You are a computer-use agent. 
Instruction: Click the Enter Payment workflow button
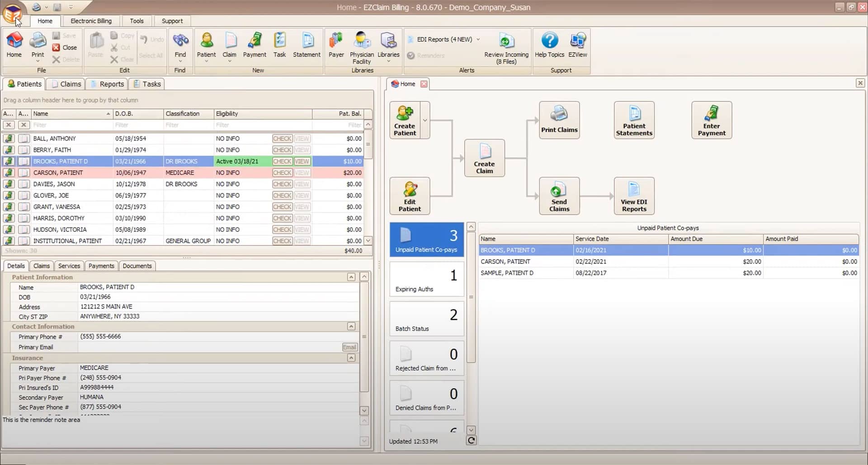coord(712,120)
